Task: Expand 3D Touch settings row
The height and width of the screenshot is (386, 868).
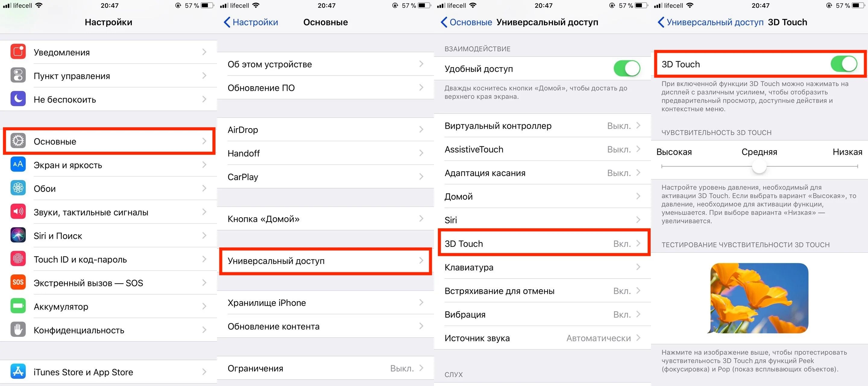Action: pyautogui.click(x=542, y=244)
